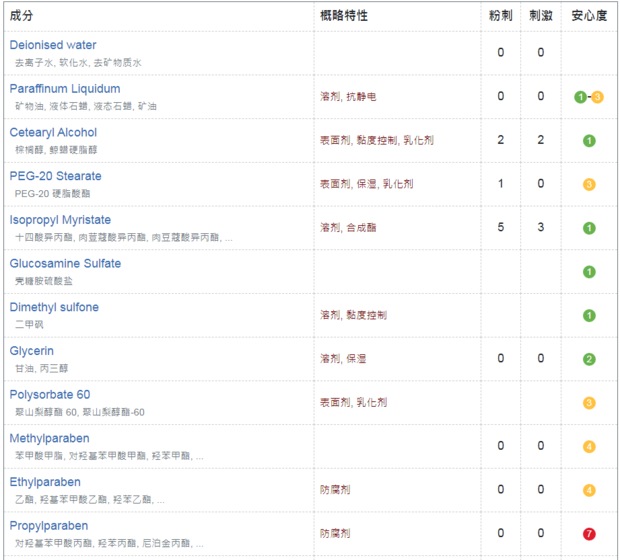Click the yellow 3 badge for Polysorbate 60
Screen dimensions: 620x560
589,403
